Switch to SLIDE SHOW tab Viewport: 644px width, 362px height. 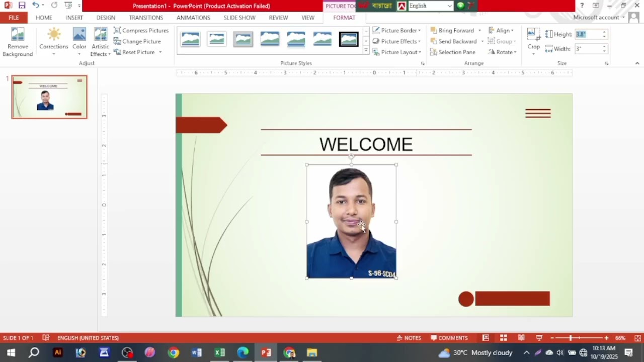tap(239, 18)
